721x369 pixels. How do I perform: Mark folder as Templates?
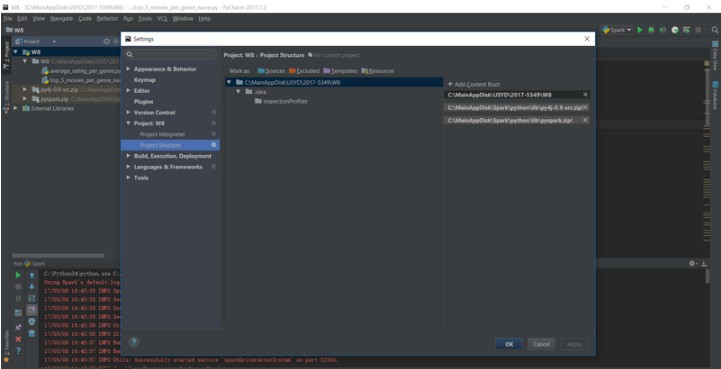click(340, 71)
